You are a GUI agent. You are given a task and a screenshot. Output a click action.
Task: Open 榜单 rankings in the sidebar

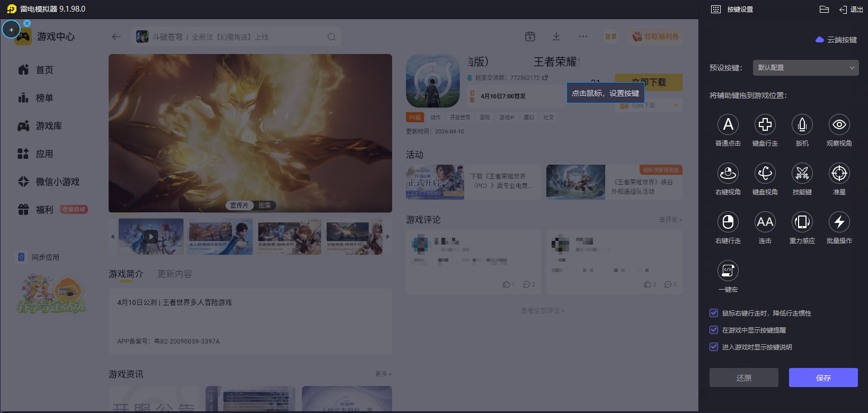36,98
